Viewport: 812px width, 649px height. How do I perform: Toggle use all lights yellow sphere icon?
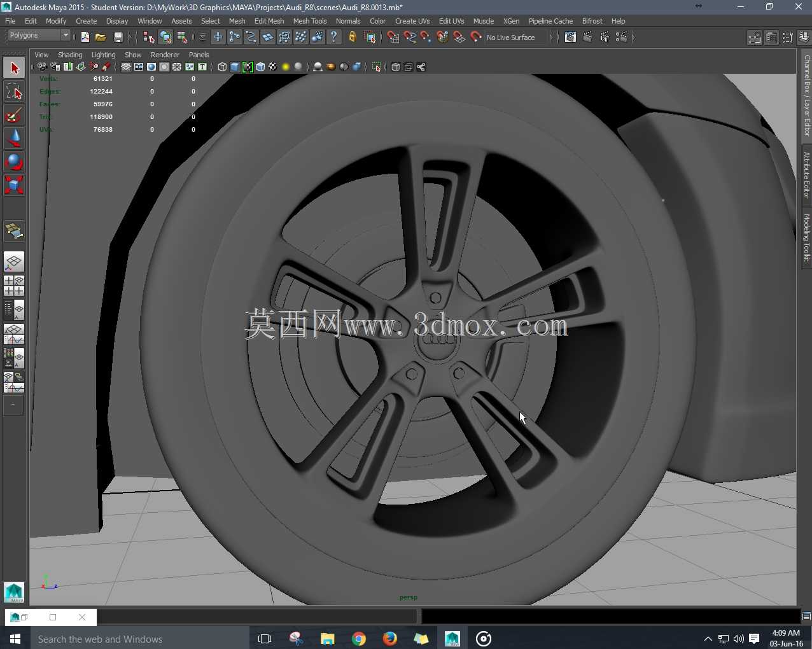pyautogui.click(x=286, y=67)
